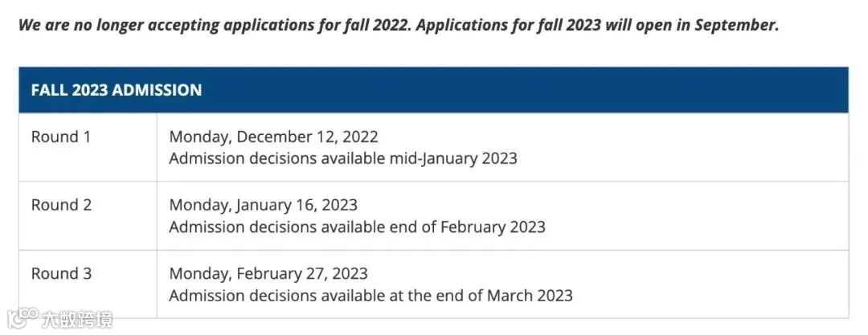Image resolution: width=868 pixels, height=335 pixels.
Task: Click the Monday, December 12, 2022 date
Action: (x=273, y=137)
